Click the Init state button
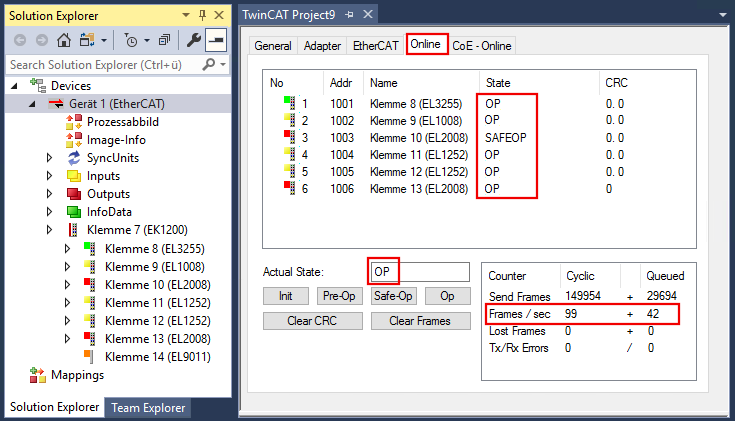This screenshot has width=736, height=422. 286,296
